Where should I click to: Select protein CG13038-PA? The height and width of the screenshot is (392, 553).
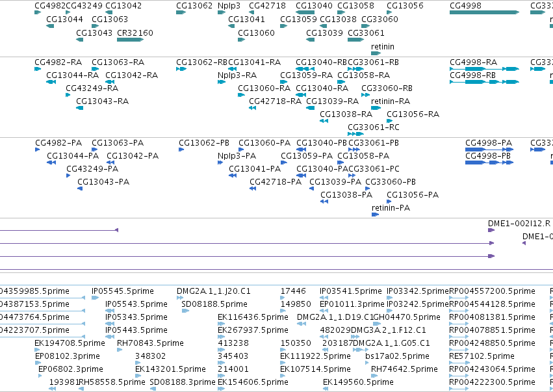point(346,195)
